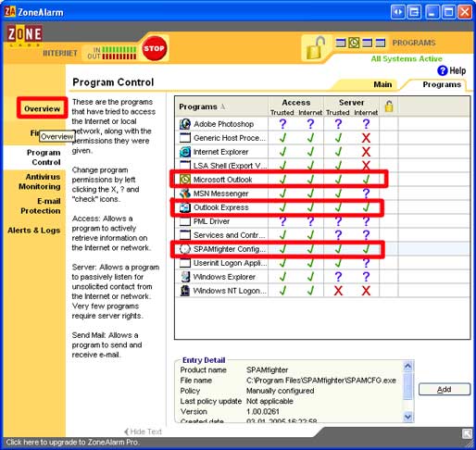Toggle Windows Explorer Server Trusted question mark
476x450 pixels.
point(338,277)
